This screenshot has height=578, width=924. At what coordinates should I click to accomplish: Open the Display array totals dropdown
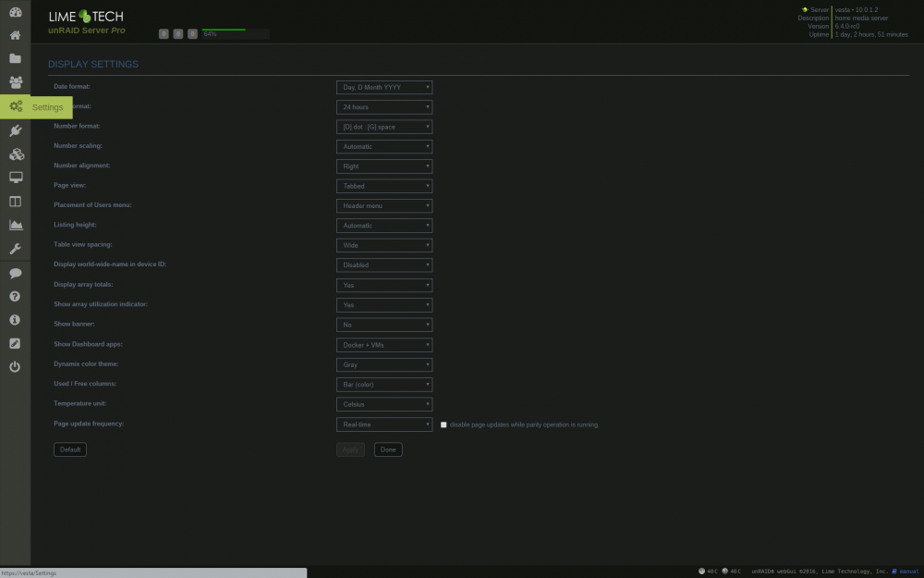pyautogui.click(x=384, y=285)
